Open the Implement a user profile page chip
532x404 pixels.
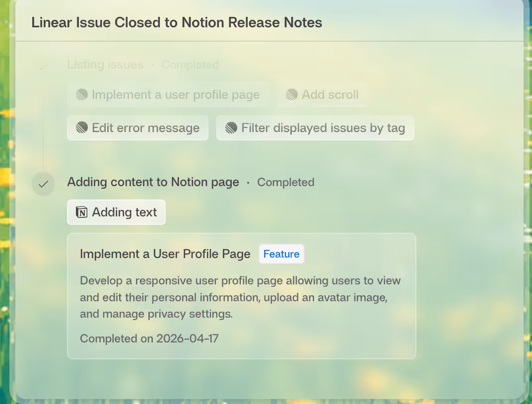[x=168, y=94]
